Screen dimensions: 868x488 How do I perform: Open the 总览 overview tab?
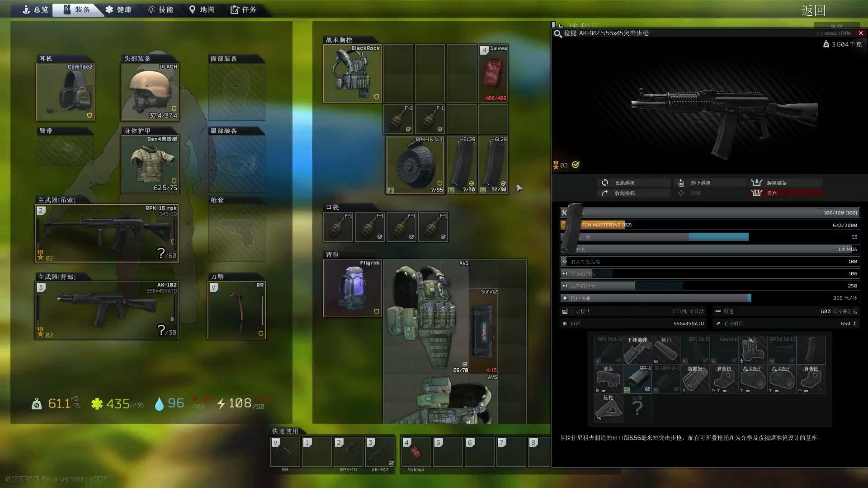35,9
